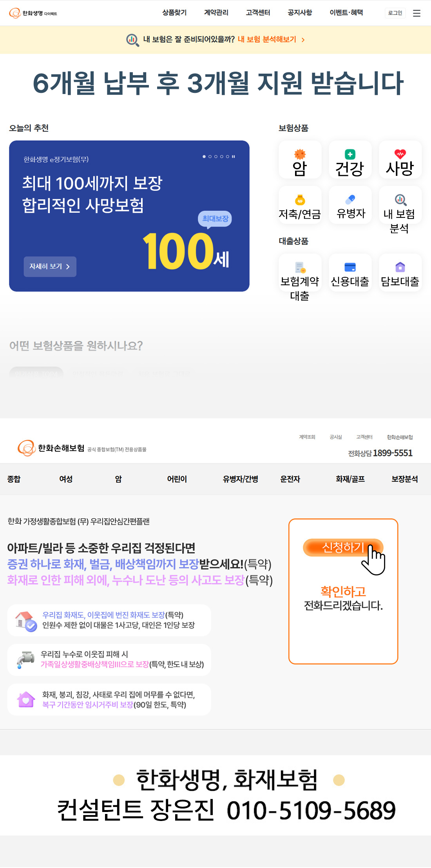Click the house-with-checkmark fire coverage icon

(26, 621)
